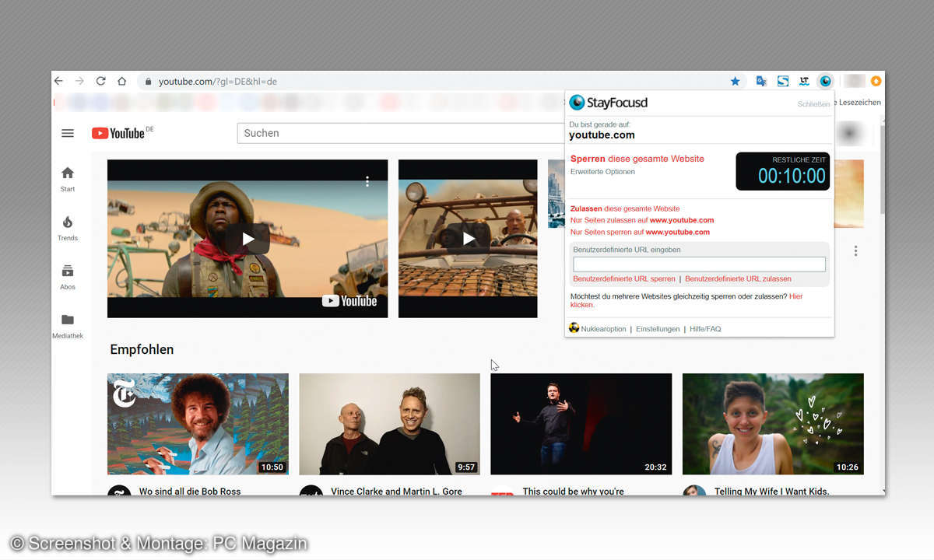Screen dimensions: 934x560
Task: Open the 10:26 Telling My Wife thumbnail
Action: 773,424
